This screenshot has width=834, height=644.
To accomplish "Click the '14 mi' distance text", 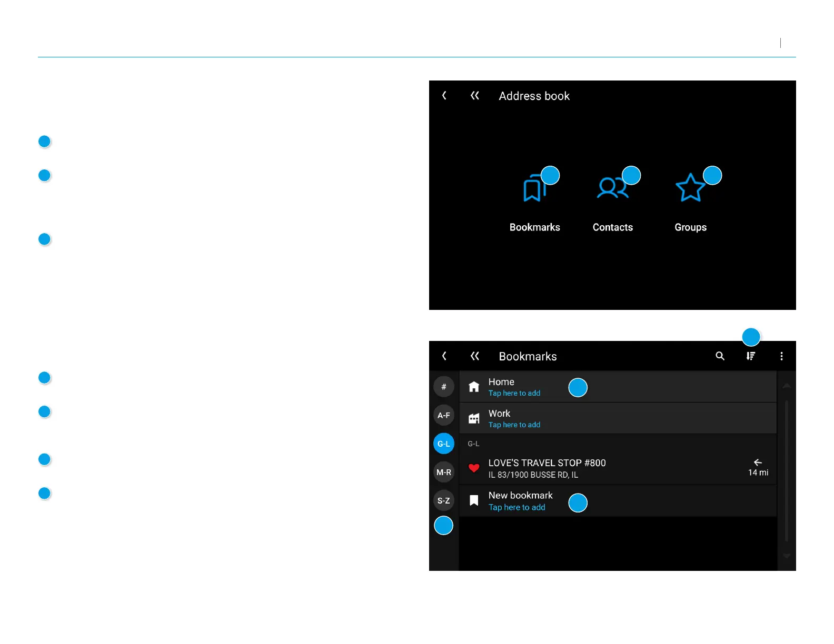I will coord(758,472).
